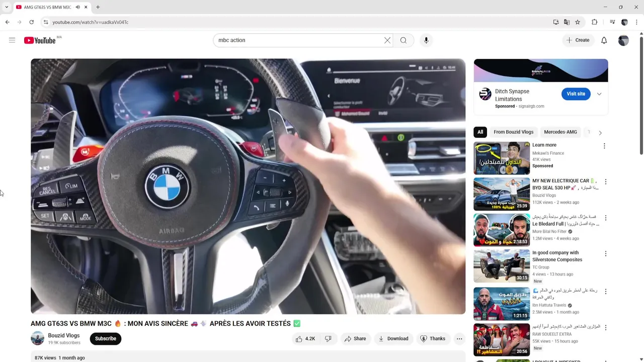
Task: Click the video title AMG GT63S VS BMW M3C
Action: pos(166,324)
